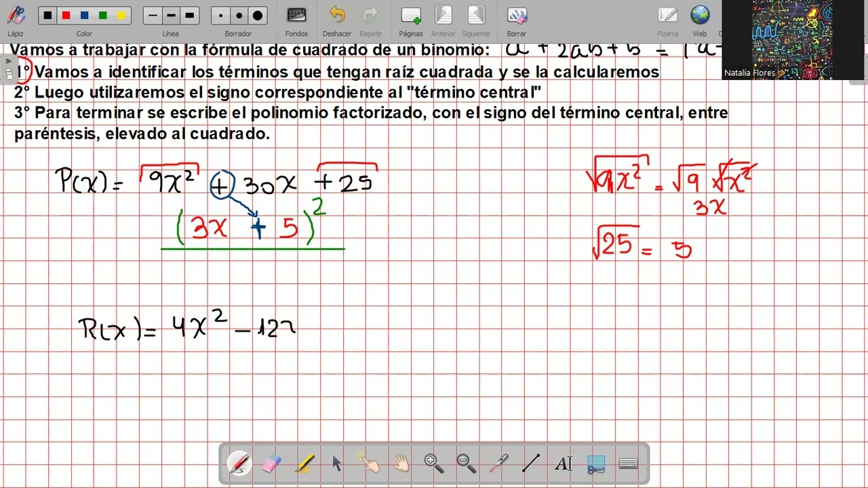Select the medium line width

(171, 15)
